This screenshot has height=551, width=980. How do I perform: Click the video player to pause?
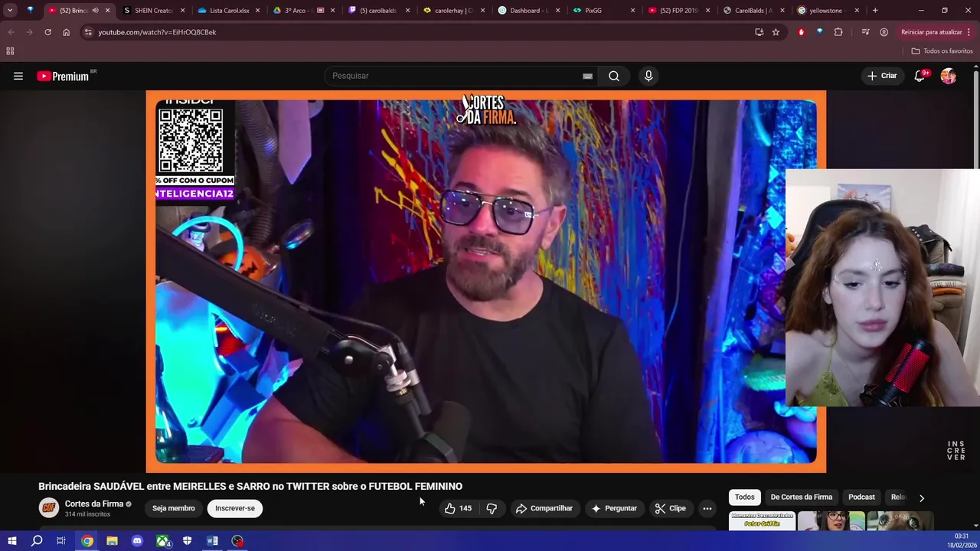pos(485,281)
